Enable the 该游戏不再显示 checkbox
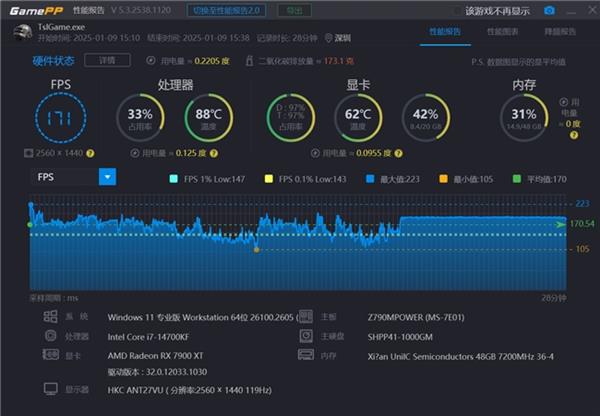This screenshot has width=600, height=416. pyautogui.click(x=456, y=11)
